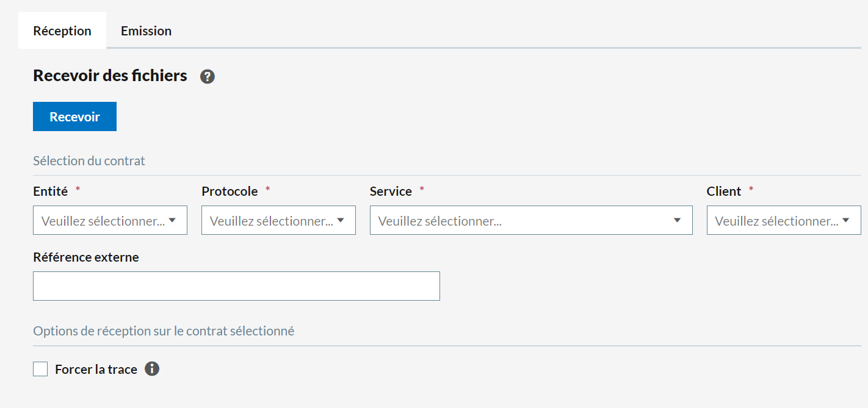This screenshot has height=408, width=868.
Task: Click the Options de réception section heading
Action: (164, 331)
